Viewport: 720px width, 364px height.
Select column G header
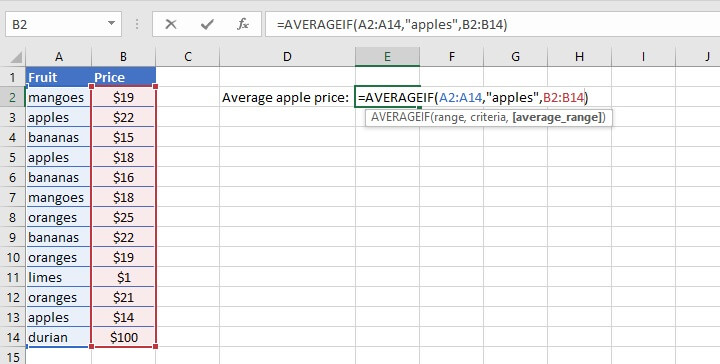[515, 56]
